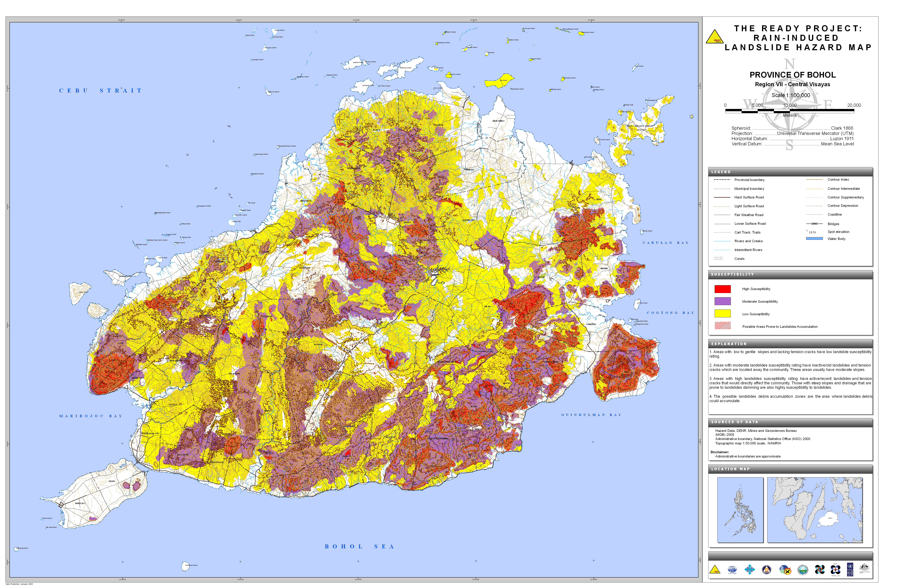
Task: Click 'Rivers and Creeks' legend label
Action: [748, 241]
